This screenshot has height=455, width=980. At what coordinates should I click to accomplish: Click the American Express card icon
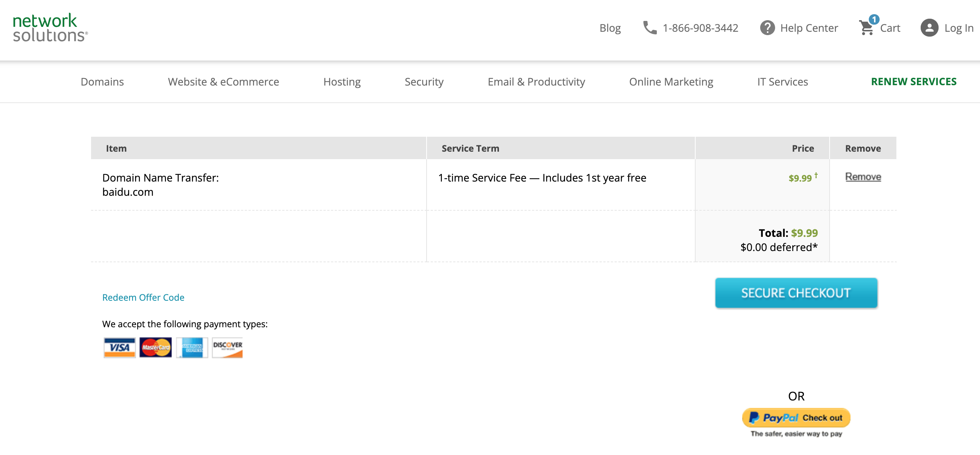pos(192,347)
